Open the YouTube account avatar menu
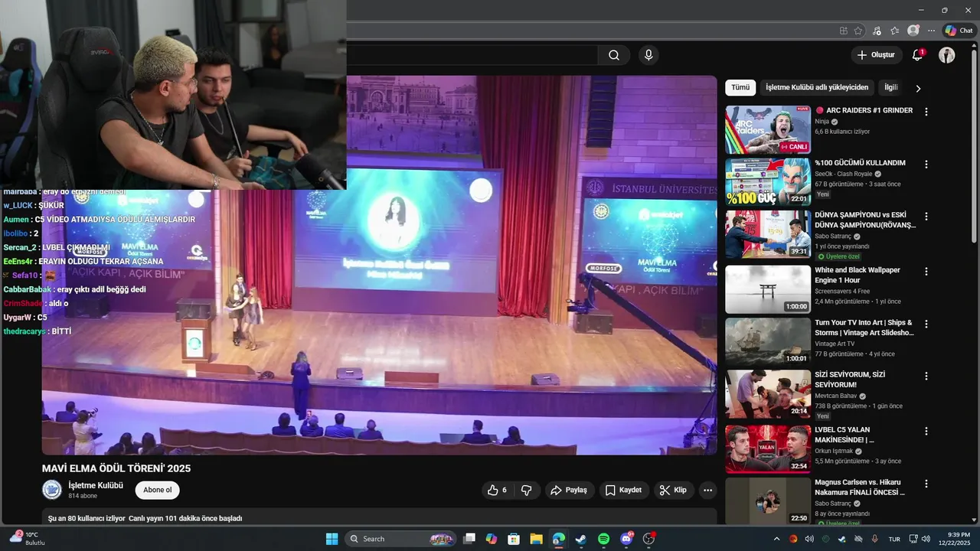The height and width of the screenshot is (551, 980). 947,55
